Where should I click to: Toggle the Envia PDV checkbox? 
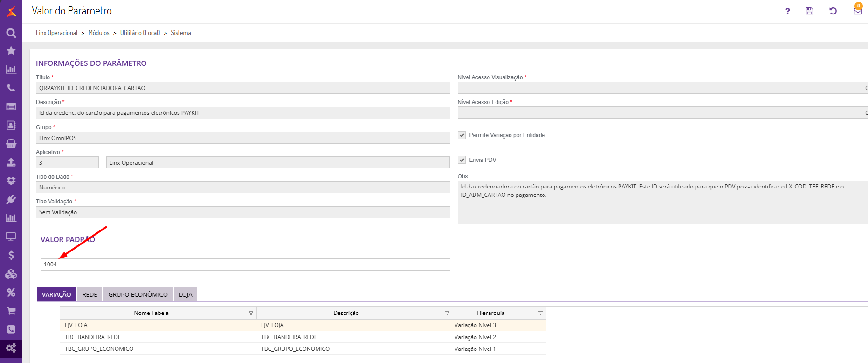(x=462, y=160)
